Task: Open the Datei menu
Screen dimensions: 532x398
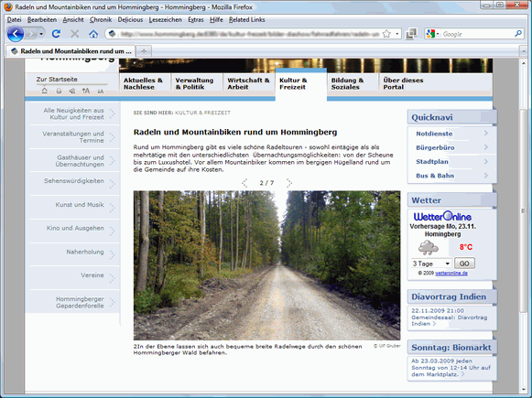Action: pos(15,19)
